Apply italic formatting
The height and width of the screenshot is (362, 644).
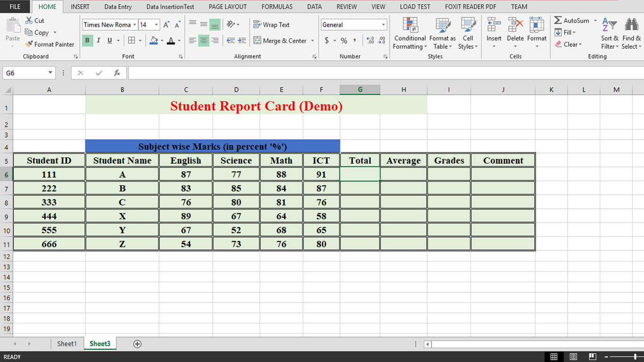(98, 41)
